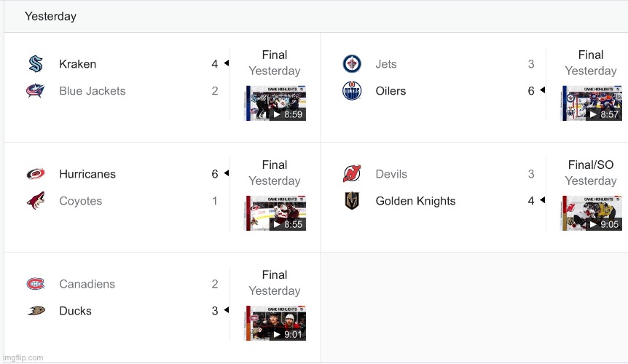
Task: Click the Final/SO game status text
Action: tap(591, 165)
